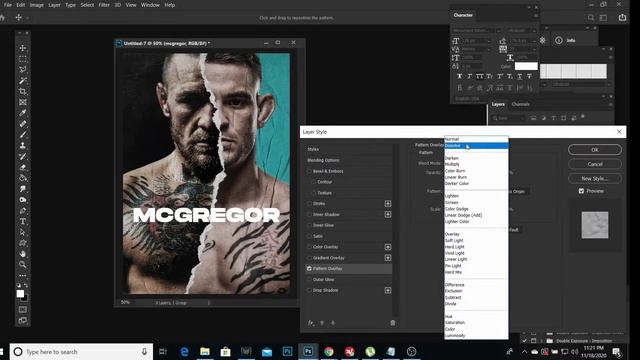The width and height of the screenshot is (640, 360).
Task: Enable the Inner Shadow checkbox
Action: tap(309, 214)
